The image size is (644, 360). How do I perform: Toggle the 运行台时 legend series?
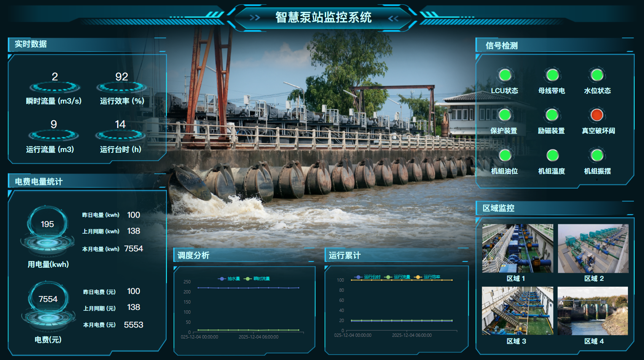367,277
